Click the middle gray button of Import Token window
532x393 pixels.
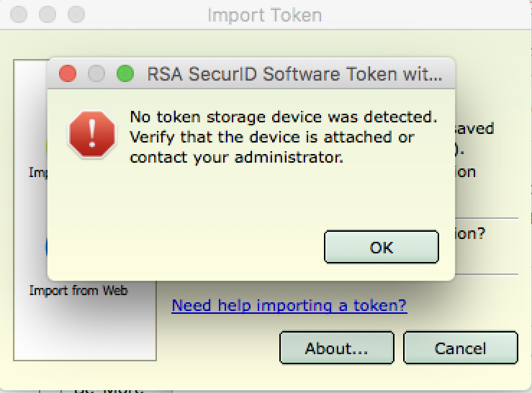[x=48, y=14]
